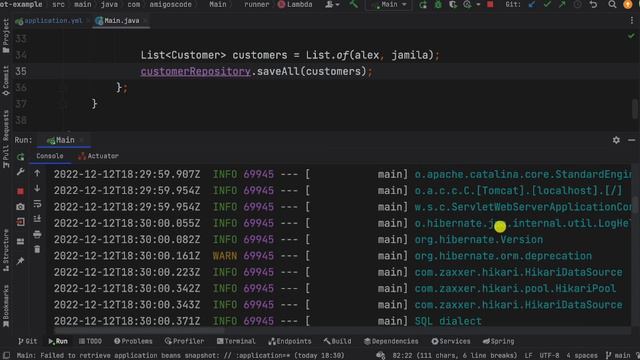Toggle scroll to end of console

coord(37,219)
